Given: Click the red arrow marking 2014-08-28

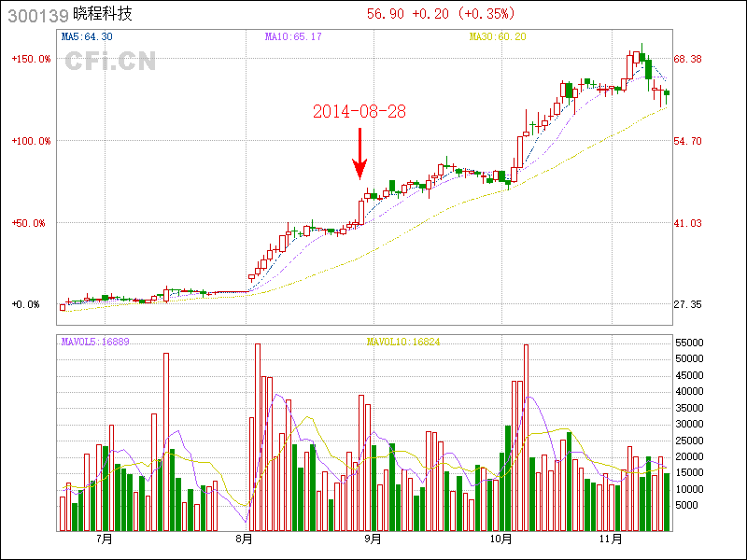Looking at the screenshot, I should 359,154.
